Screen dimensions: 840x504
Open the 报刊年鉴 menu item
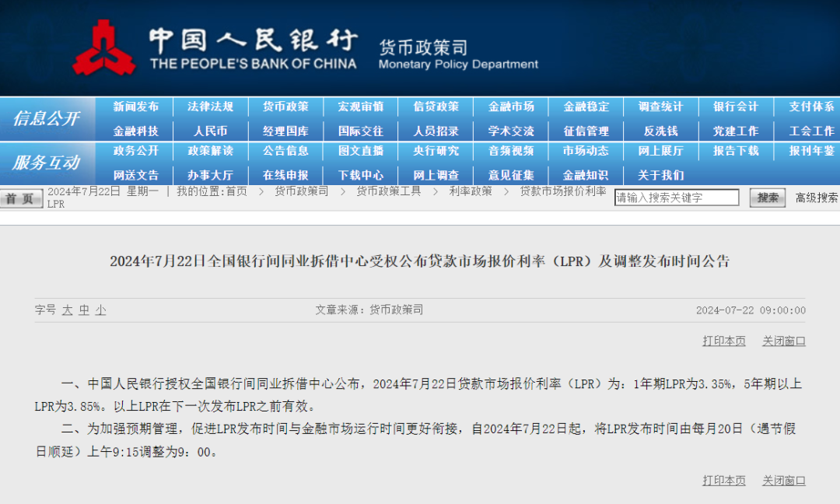click(811, 151)
